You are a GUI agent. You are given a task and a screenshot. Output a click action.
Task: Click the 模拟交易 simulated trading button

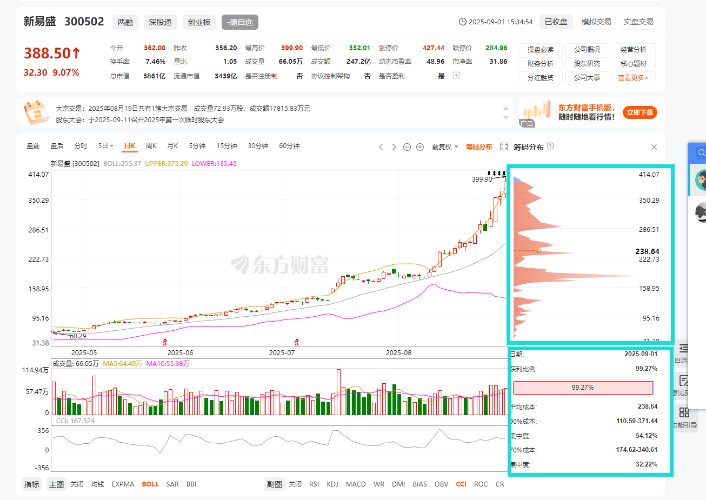596,22
